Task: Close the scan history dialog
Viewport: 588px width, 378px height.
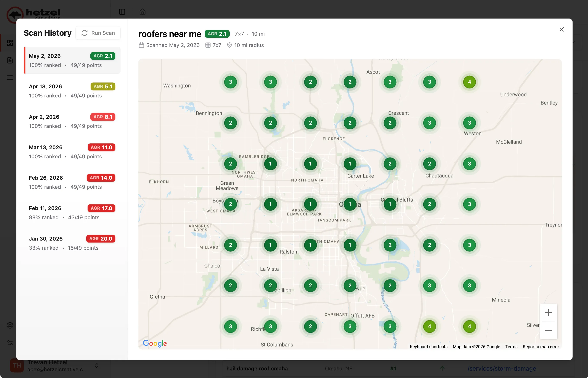Action: [x=561, y=29]
